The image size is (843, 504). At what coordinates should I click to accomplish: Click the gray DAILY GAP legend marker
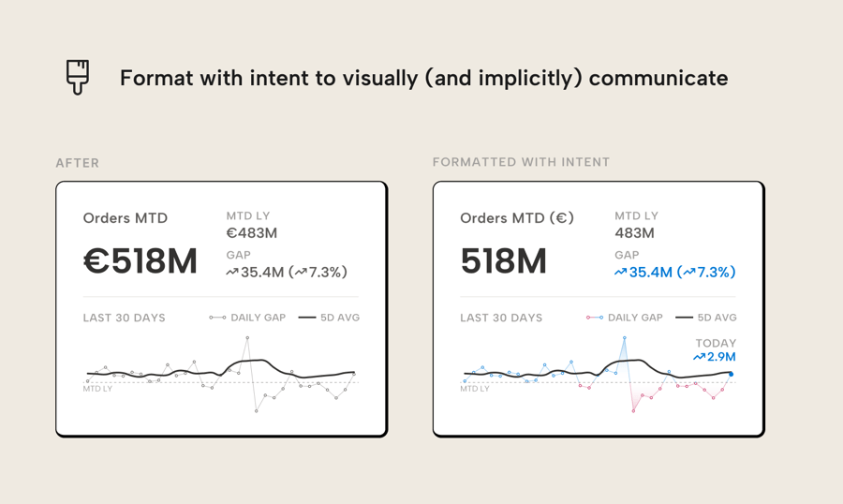[217, 318]
